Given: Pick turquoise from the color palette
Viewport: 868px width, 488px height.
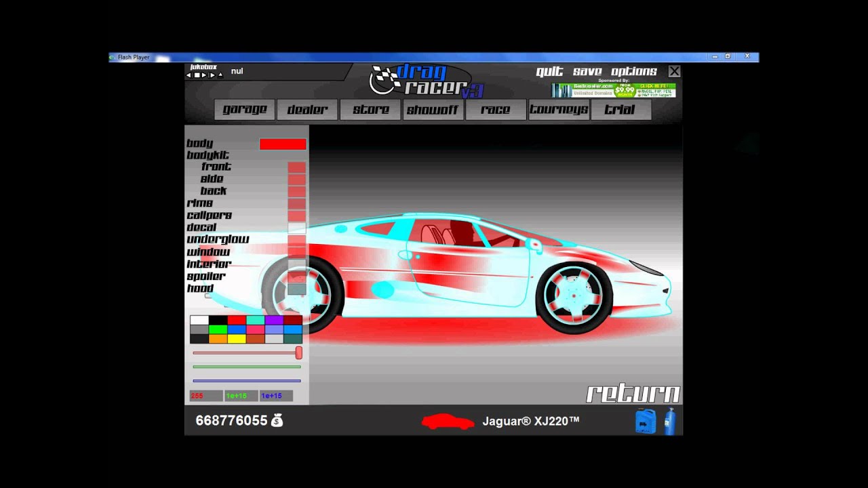Looking at the screenshot, I should pos(256,320).
